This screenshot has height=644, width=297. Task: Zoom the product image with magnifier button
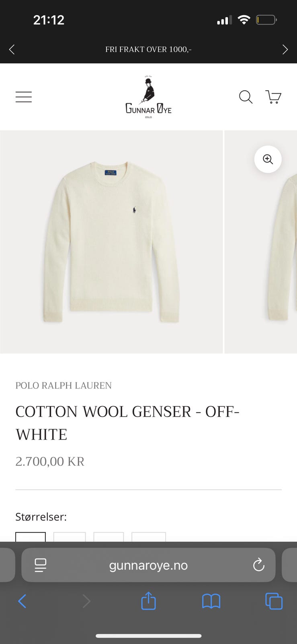click(268, 159)
